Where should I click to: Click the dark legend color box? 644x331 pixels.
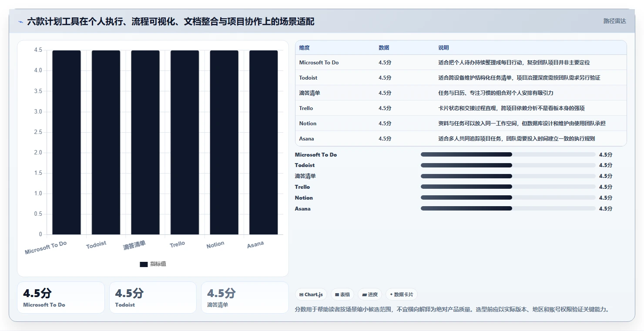click(144, 264)
